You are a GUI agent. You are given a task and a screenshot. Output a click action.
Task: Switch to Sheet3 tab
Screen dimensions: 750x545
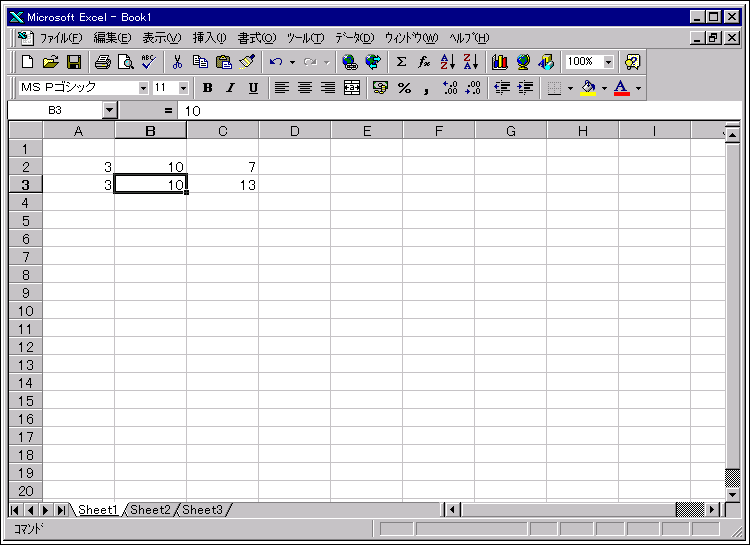pos(203,510)
